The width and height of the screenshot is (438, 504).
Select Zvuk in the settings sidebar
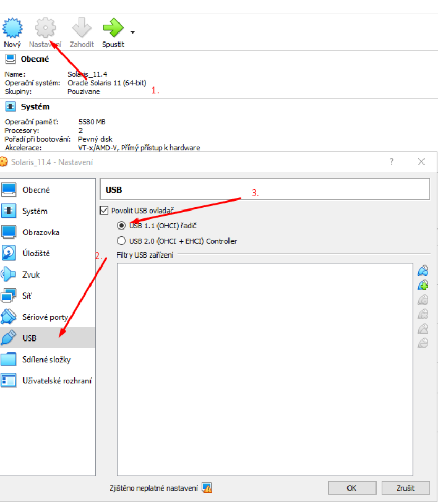pos(48,275)
